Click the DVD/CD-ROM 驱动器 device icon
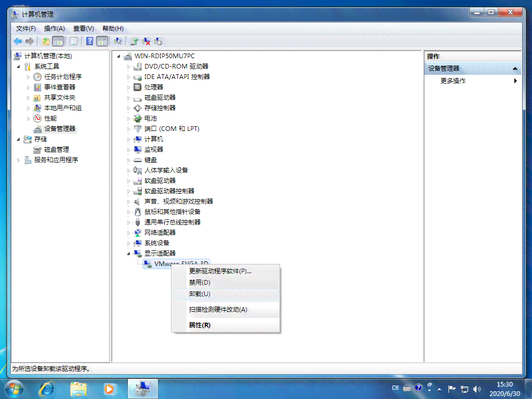The width and height of the screenshot is (532, 399). 137,66
